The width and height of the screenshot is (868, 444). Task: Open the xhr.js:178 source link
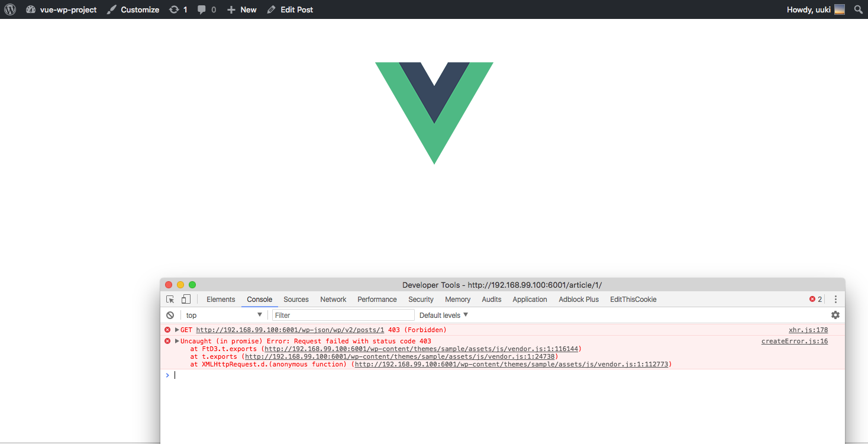(x=808, y=330)
